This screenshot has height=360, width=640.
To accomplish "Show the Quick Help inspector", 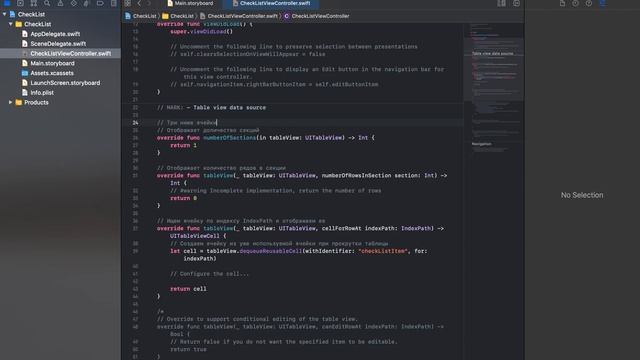I will [x=589, y=3].
